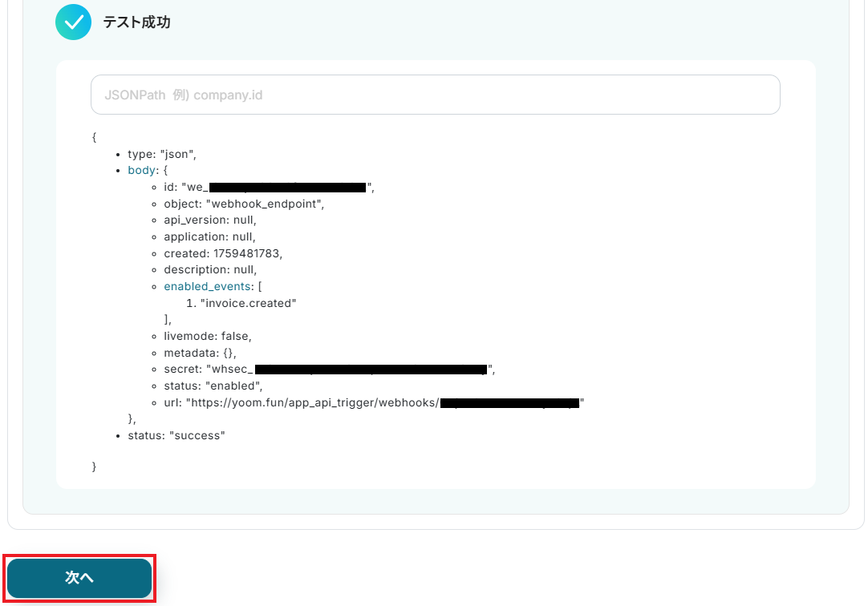Click the object: "webhook_endpoint" line

tap(244, 204)
